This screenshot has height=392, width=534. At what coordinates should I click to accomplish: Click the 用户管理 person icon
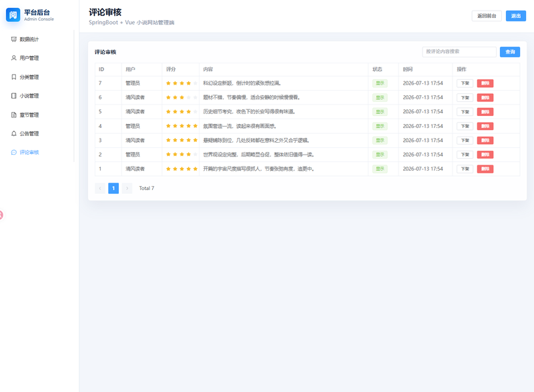point(13,58)
